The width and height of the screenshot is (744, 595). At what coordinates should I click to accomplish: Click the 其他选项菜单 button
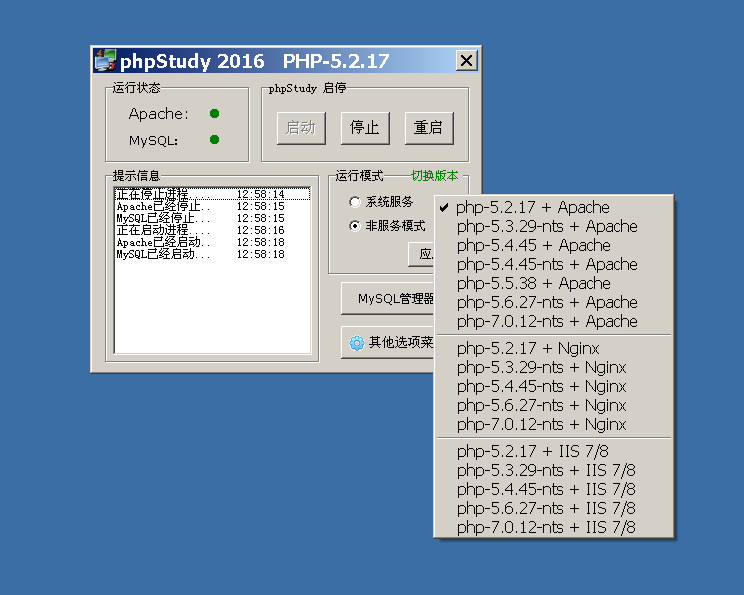(387, 342)
